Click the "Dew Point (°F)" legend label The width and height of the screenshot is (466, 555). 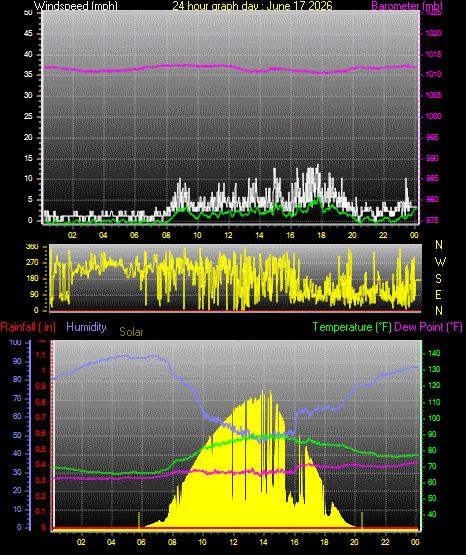click(428, 327)
